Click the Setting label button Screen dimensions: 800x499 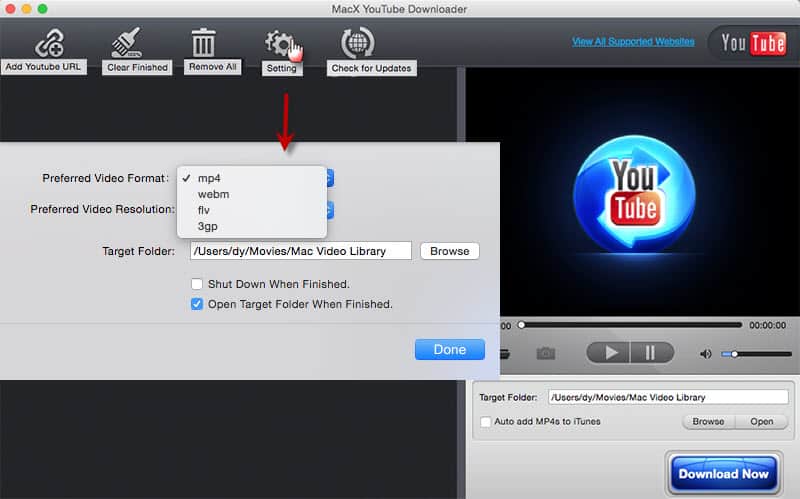(282, 68)
